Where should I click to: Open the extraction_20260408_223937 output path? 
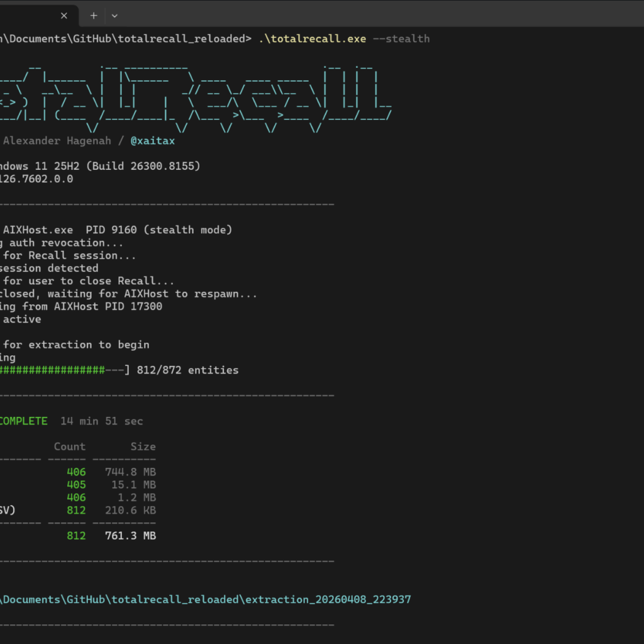pos(206,599)
